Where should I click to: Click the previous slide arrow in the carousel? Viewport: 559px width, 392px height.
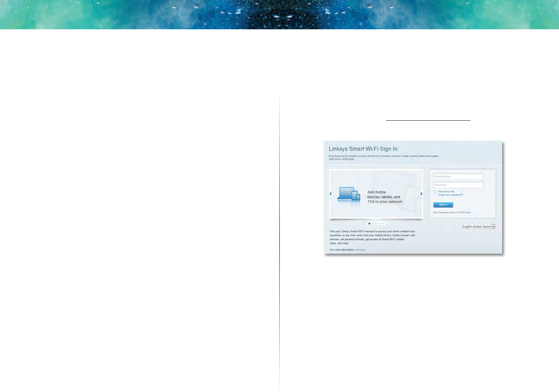331,194
